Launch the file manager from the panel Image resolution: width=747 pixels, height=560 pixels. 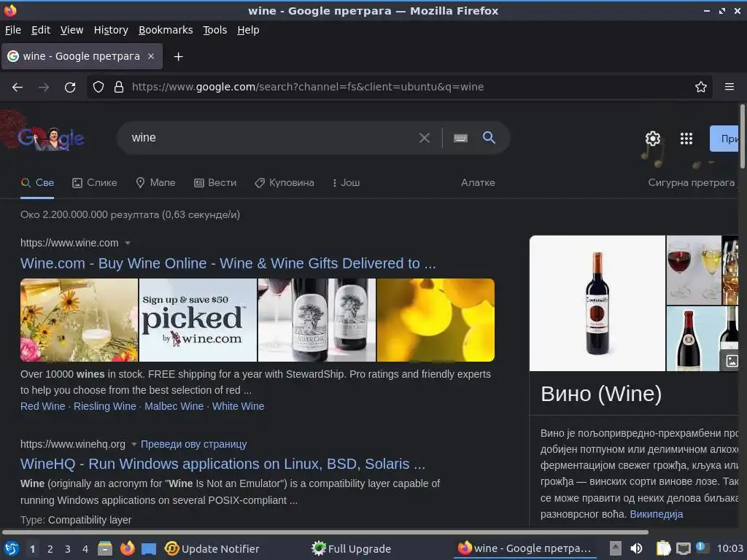[x=105, y=548]
